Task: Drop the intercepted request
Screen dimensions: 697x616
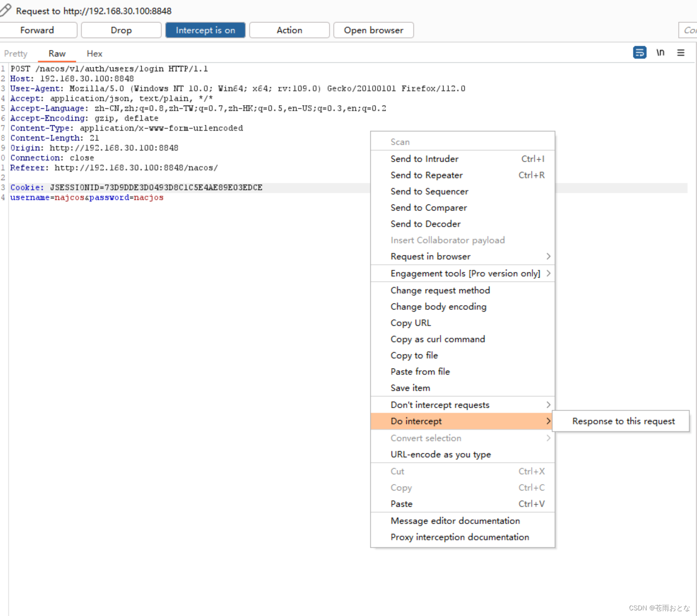Action: 121,30
